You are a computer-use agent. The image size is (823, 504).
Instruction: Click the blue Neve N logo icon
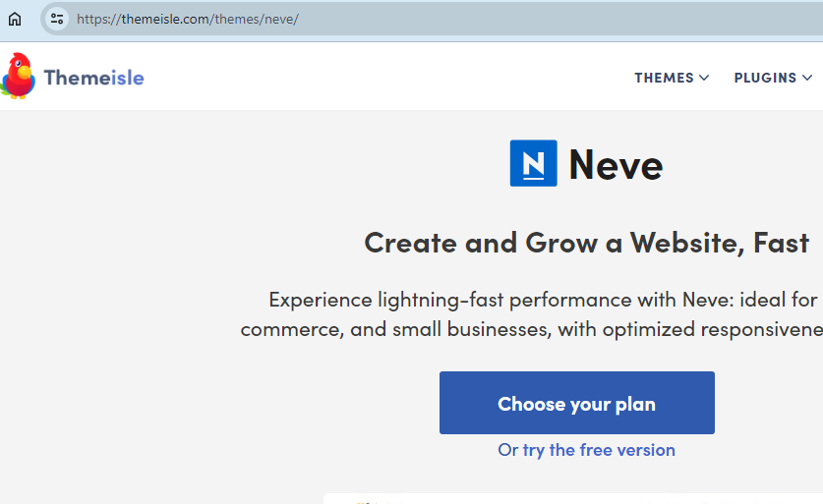(x=533, y=163)
